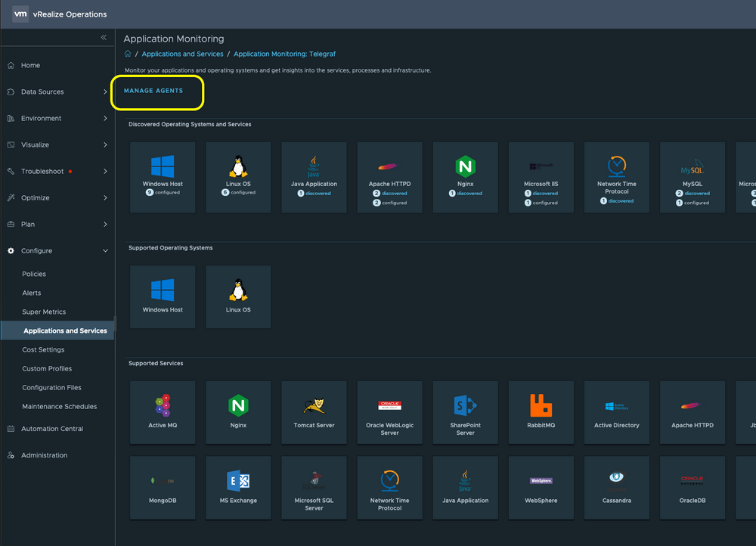Open the discovered Apache HTTPD tile

pyautogui.click(x=389, y=177)
